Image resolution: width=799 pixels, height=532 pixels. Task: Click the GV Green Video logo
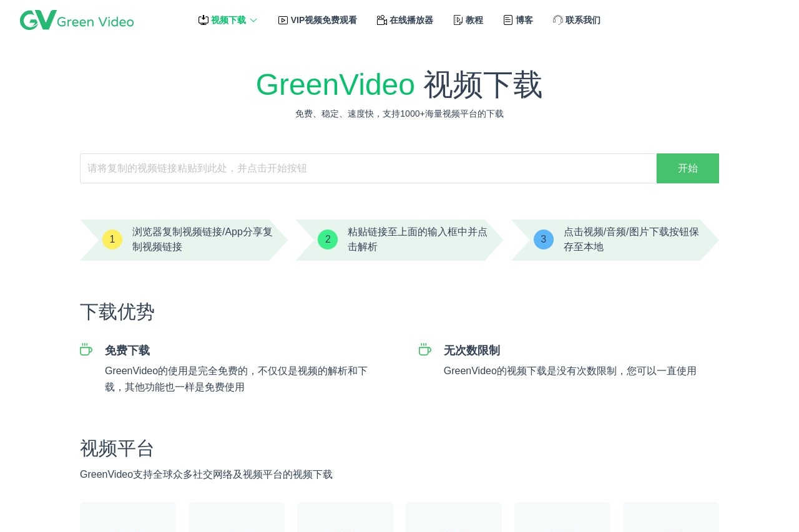pos(76,20)
